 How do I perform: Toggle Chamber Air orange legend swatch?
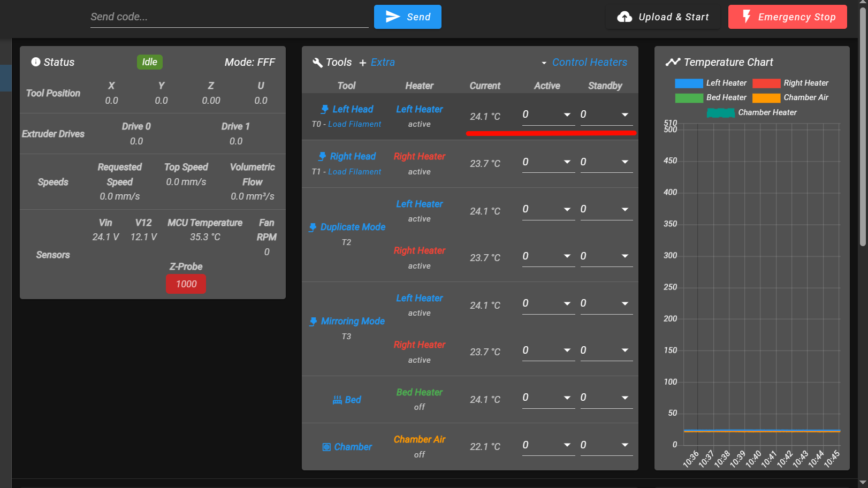[x=766, y=98]
